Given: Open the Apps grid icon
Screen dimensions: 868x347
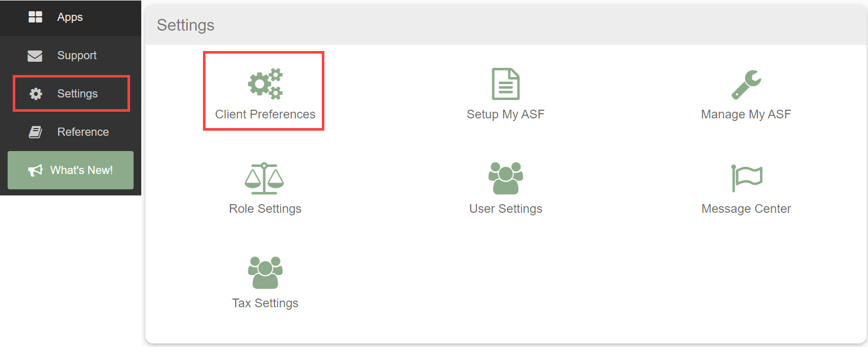Looking at the screenshot, I should coord(35,17).
